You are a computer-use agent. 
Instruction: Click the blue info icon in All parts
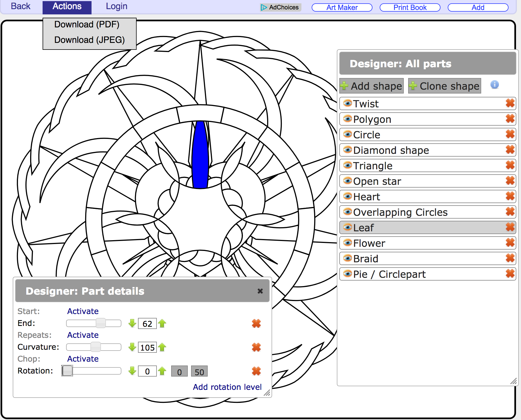(x=494, y=85)
